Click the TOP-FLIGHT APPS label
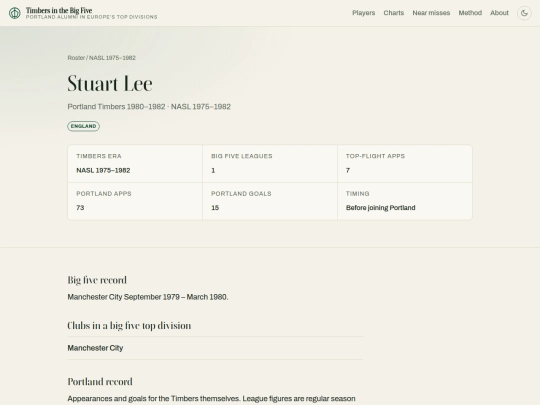This screenshot has width=540, height=405. point(375,156)
